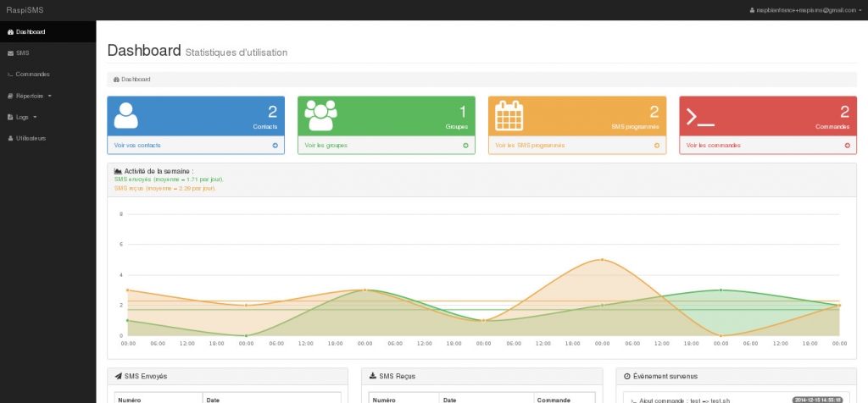
Task: Click the arrow icon beside Voir les groupes
Action: [x=465, y=146]
